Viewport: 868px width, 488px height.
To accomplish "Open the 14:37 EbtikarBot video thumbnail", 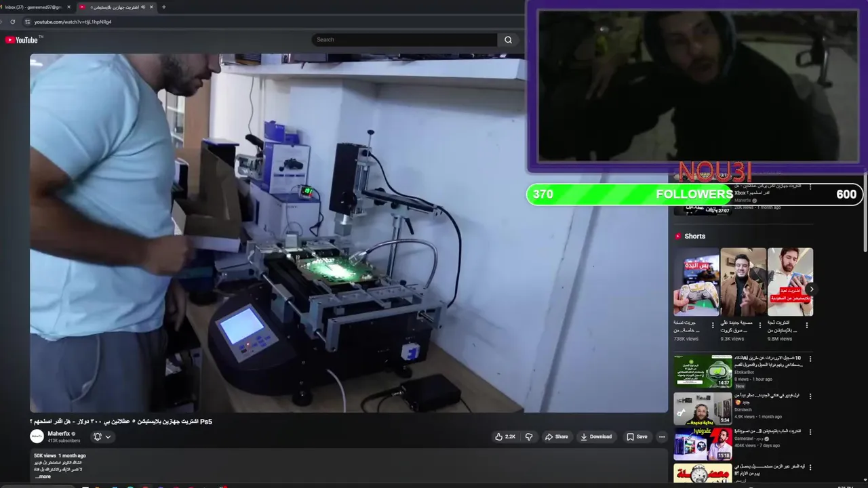I will pyautogui.click(x=703, y=371).
